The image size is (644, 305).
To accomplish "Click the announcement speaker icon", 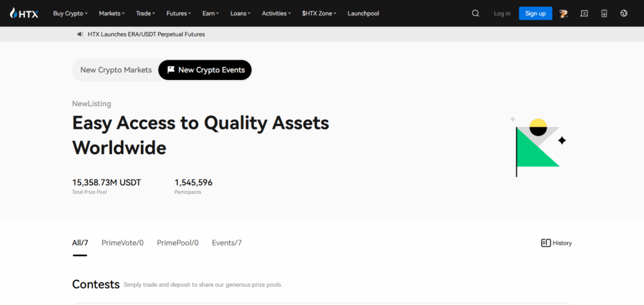I will pyautogui.click(x=80, y=34).
